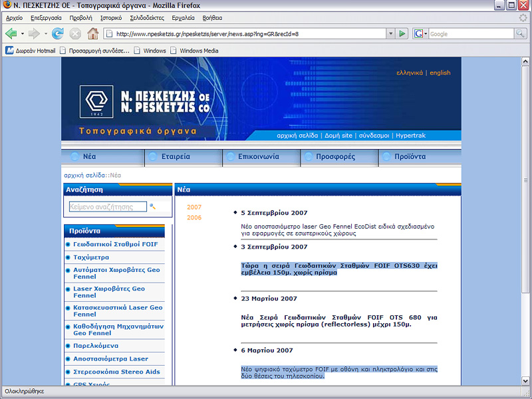Open the Επικοινωνία navigation tab
The image size is (532, 399).
coord(261,157)
